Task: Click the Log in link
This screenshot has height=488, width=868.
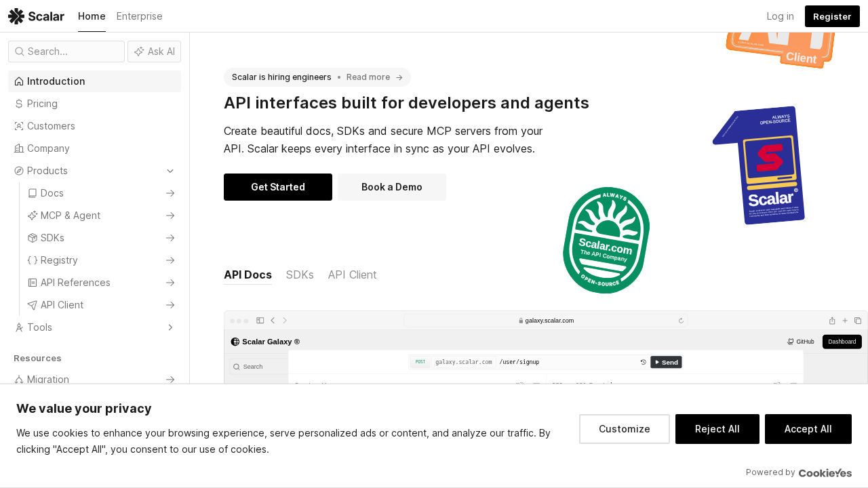Action: coord(780,16)
